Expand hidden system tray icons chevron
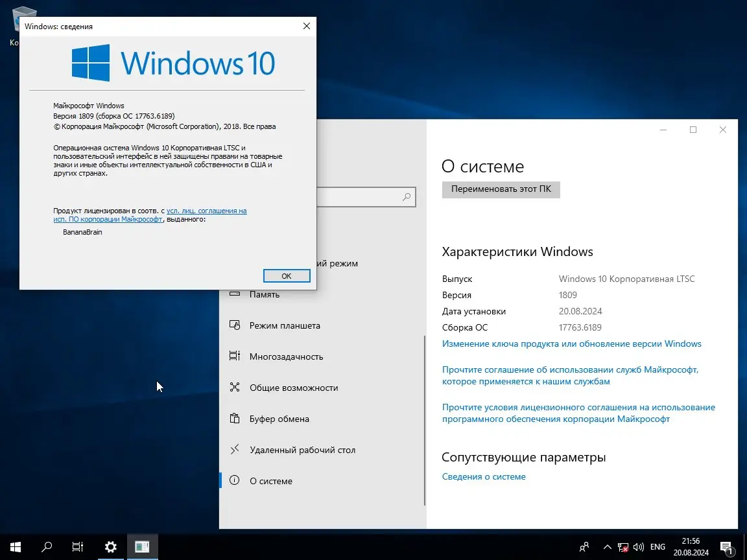Image resolution: width=747 pixels, height=560 pixels. point(607,546)
